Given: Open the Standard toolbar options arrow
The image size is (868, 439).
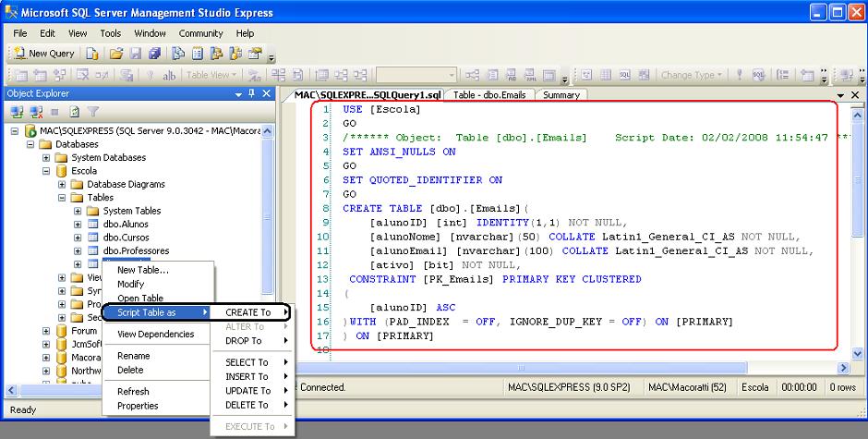Looking at the screenshot, I should point(271,56).
